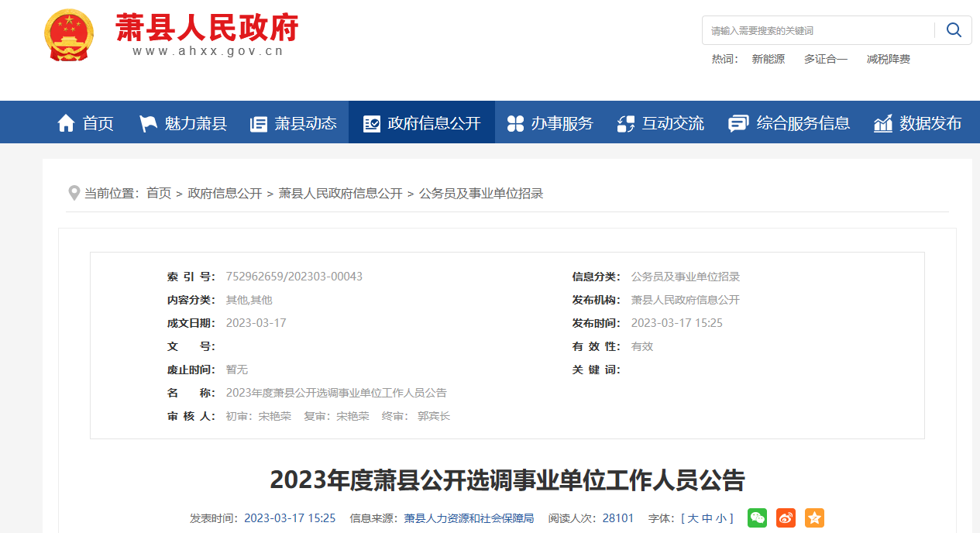Share the article via Weibo icon
Screen dimensions: 980x533
coord(786,518)
